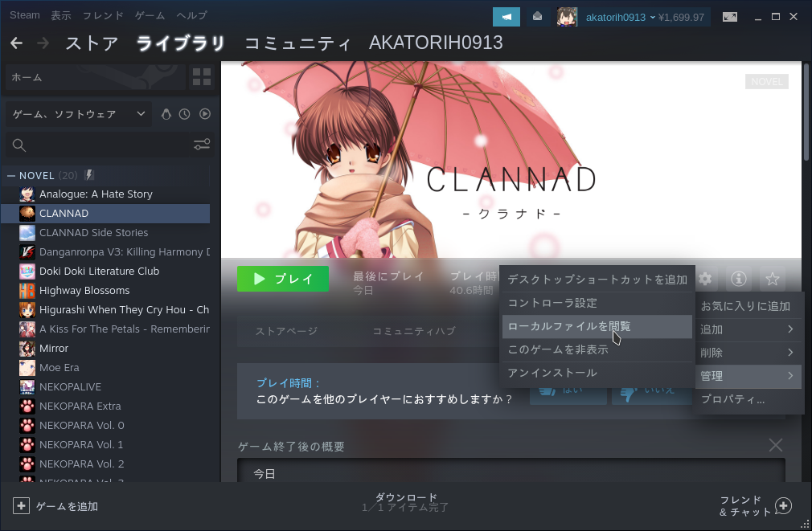Open the 表示 menu
The image size is (812, 531).
[60, 15]
